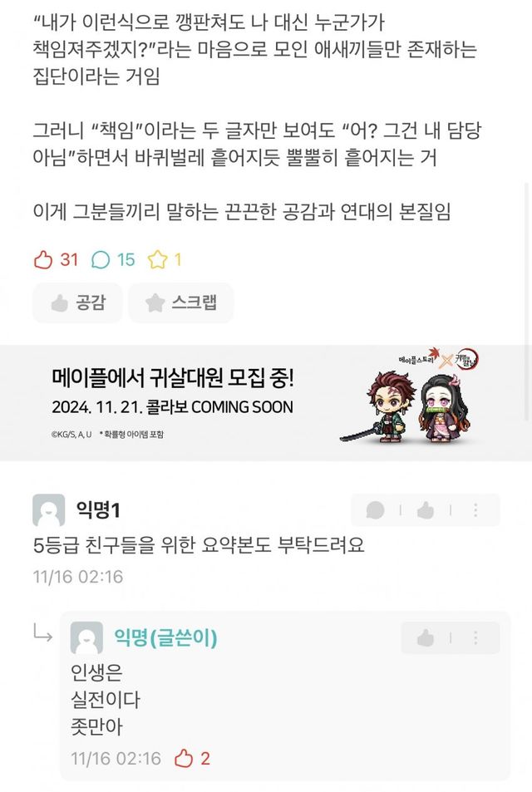Click the page scrollbar on right edge
The width and height of the screenshot is (532, 792).
(x=528, y=303)
